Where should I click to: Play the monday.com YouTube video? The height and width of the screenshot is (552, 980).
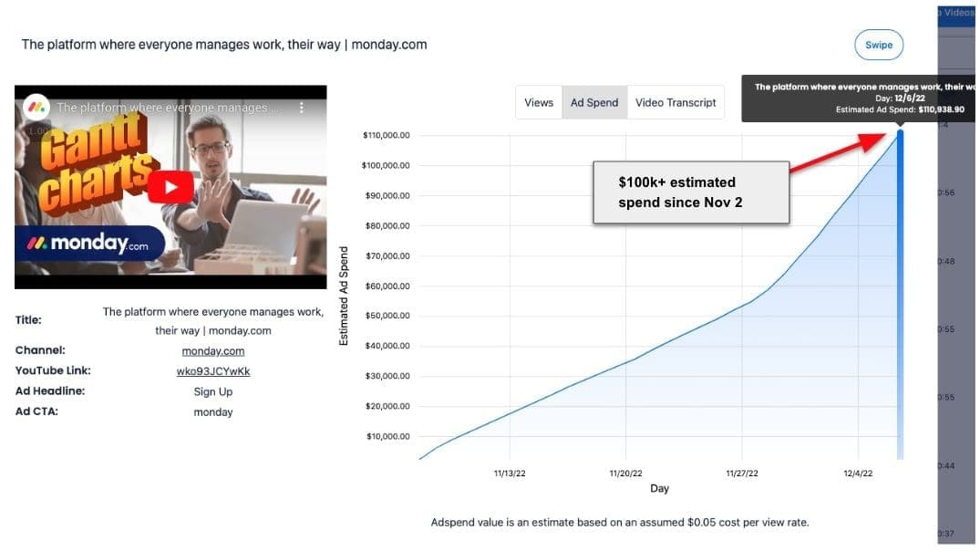coord(171,187)
